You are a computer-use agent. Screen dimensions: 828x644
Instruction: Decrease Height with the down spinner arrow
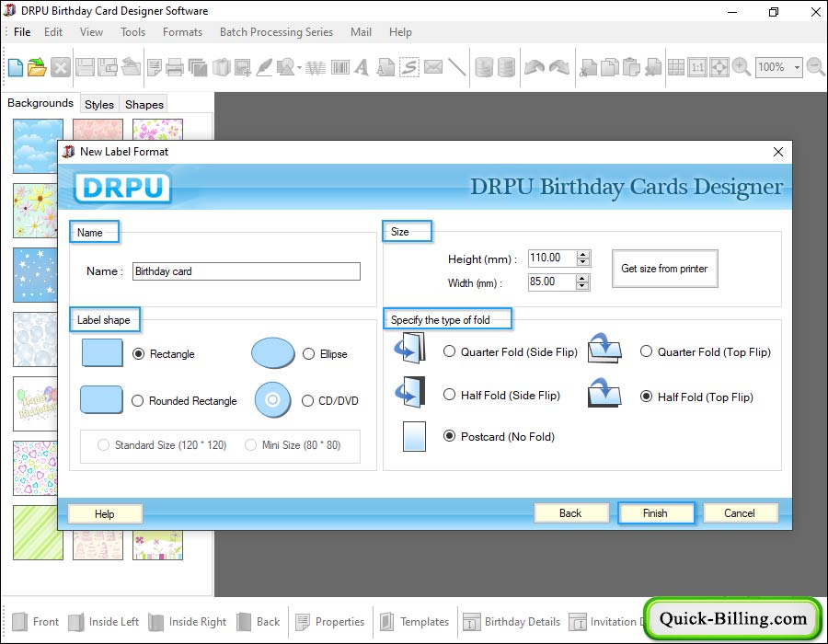click(x=582, y=262)
